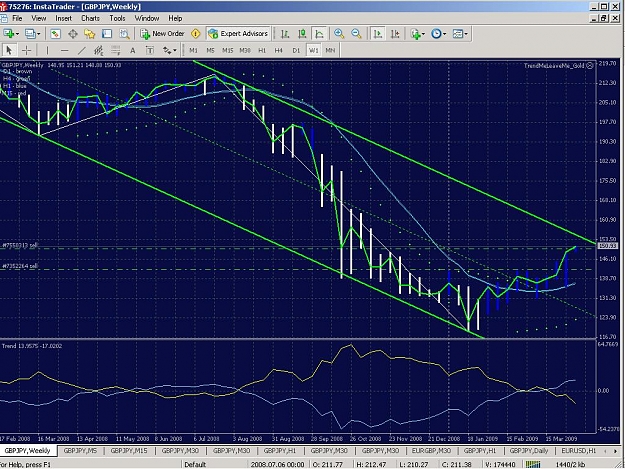The image size is (625, 469).
Task: Select the Text Label tool
Action: click(x=150, y=50)
